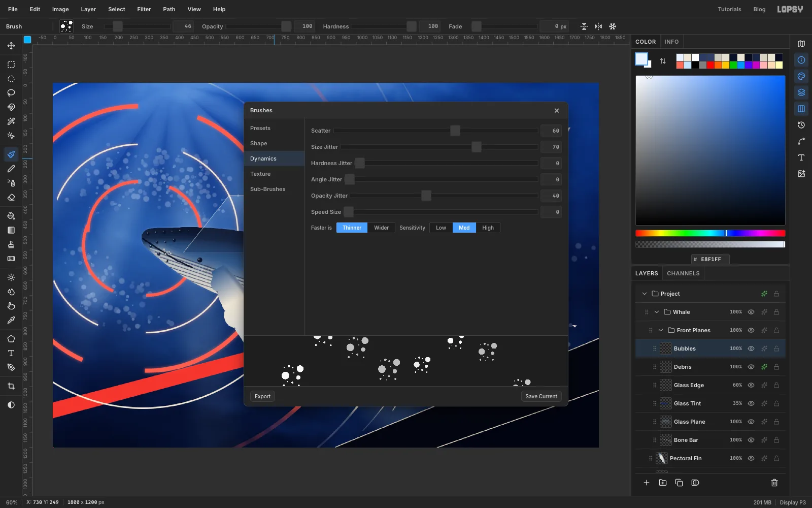Viewport: 812px width, 508px height.
Task: Select the Eyedropper tool
Action: (11, 320)
